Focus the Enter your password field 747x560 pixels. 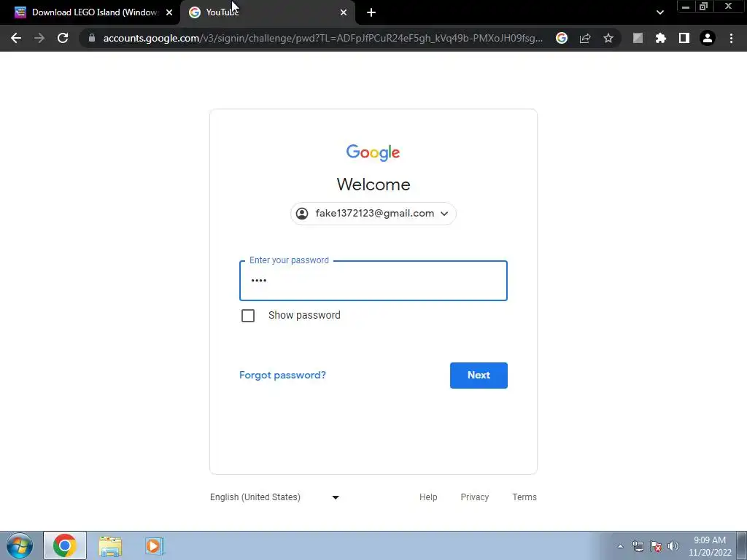tap(373, 281)
